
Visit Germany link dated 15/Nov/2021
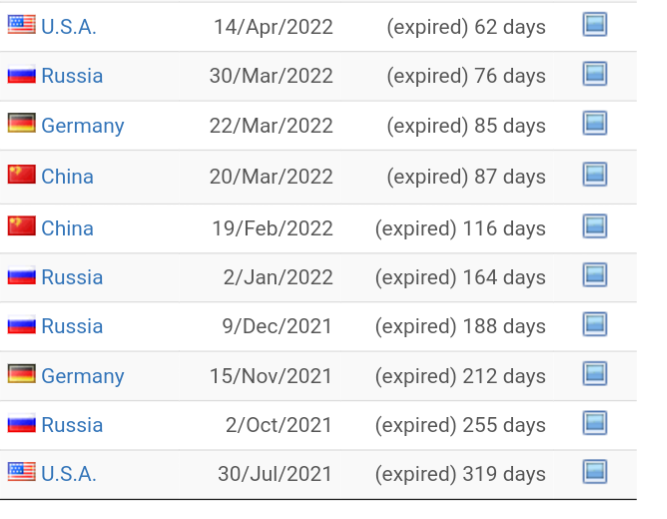coord(83,376)
